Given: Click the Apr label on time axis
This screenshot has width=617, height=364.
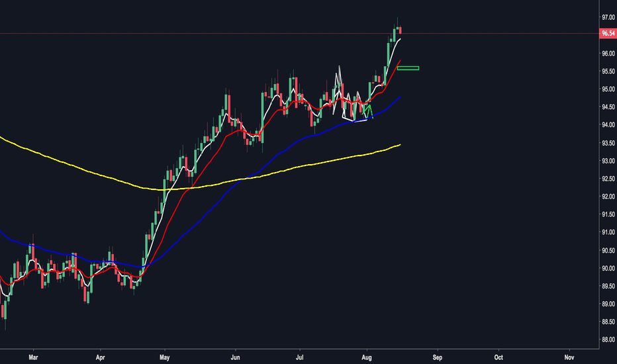Looking at the screenshot, I should coord(101,357).
